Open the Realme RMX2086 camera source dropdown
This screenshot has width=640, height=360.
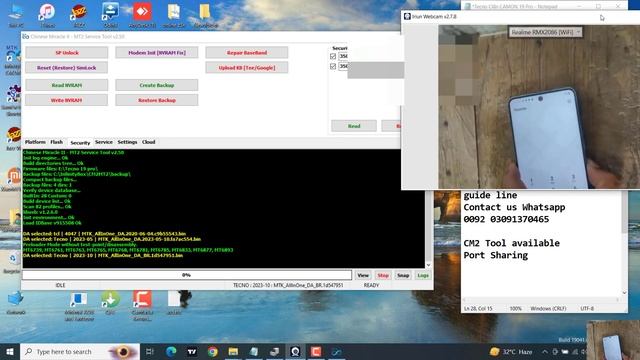pyautogui.click(x=545, y=32)
